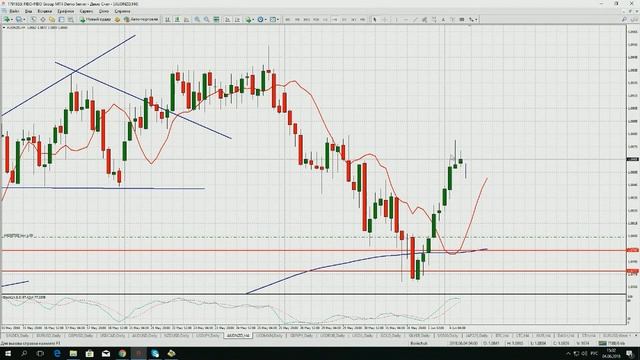The image size is (640, 360).
Task: Select the W1 timeframe button
Action: [x=353, y=19]
